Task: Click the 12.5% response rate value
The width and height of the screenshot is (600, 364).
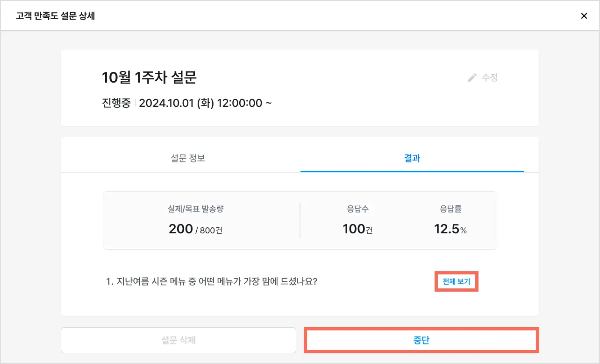Action: (450, 229)
